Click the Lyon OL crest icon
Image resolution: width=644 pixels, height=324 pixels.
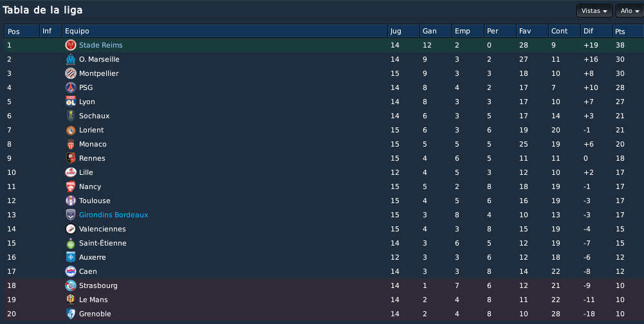pos(71,102)
